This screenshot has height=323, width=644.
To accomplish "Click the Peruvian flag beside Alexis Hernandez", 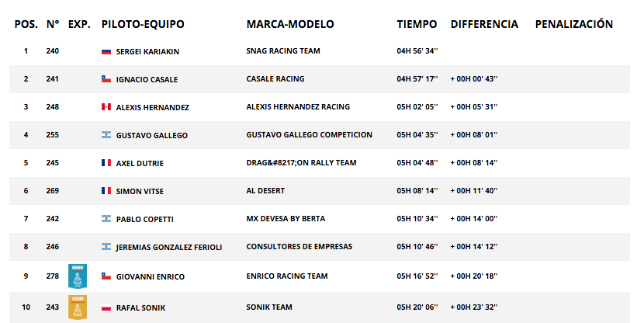I will coord(106,107).
